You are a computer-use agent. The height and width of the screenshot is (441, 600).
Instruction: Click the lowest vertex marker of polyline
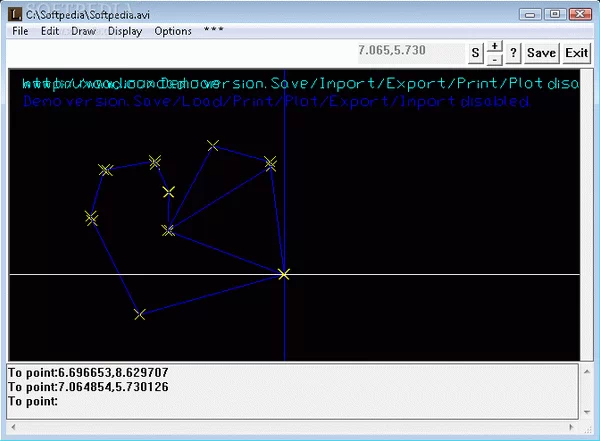(x=140, y=315)
